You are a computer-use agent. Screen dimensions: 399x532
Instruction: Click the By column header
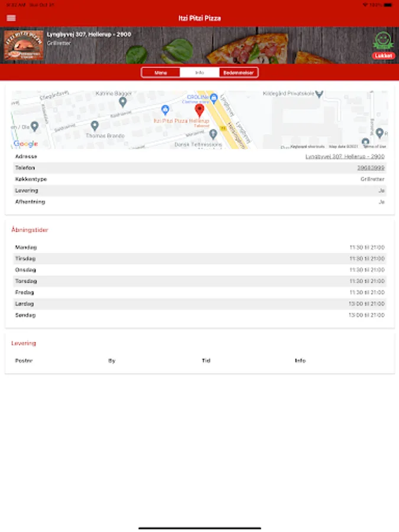pyautogui.click(x=112, y=361)
